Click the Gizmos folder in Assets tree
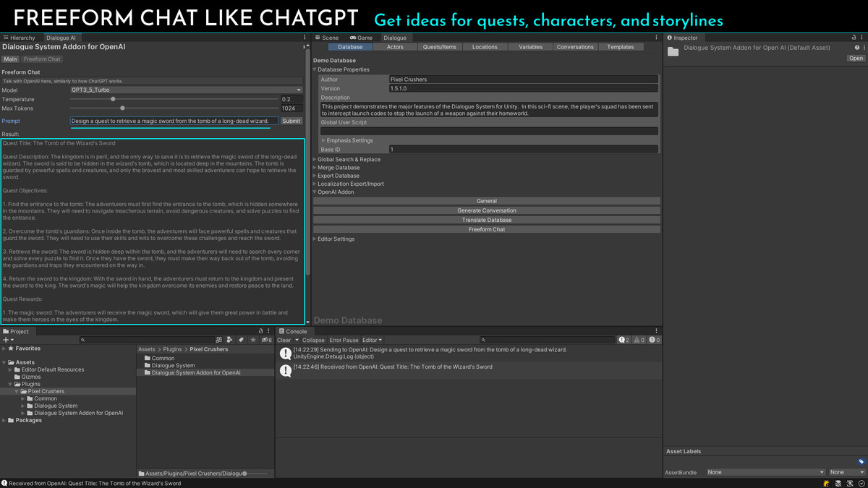868x488 pixels. (x=31, y=377)
